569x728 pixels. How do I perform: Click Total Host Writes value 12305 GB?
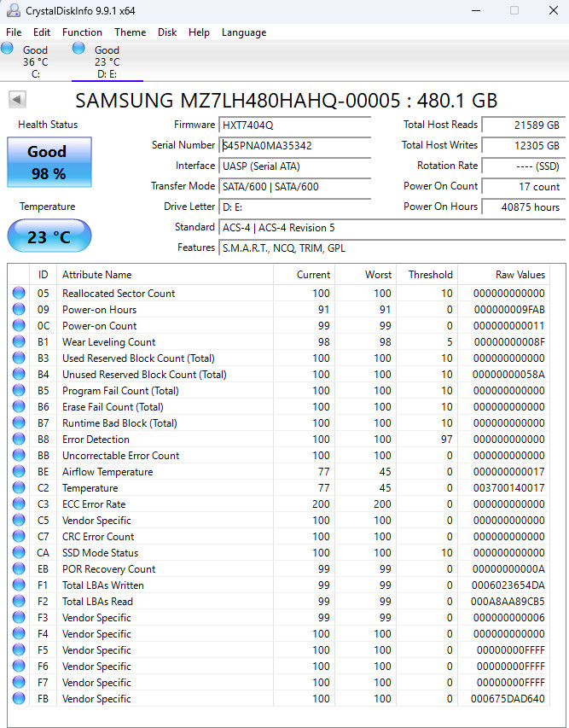click(523, 145)
